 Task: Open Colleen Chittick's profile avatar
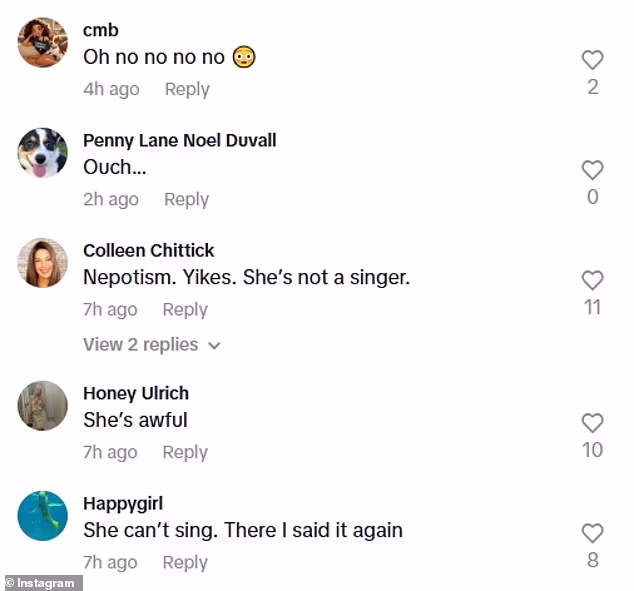point(43,263)
